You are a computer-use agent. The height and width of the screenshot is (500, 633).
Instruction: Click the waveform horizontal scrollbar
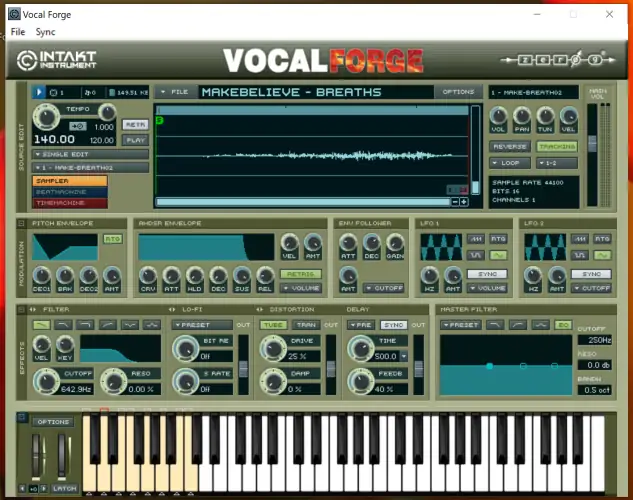[303, 202]
